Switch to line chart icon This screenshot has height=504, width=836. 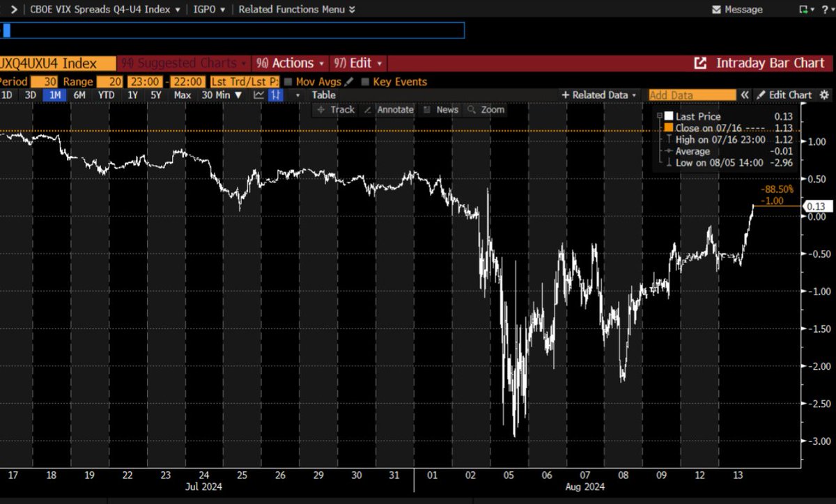click(259, 95)
